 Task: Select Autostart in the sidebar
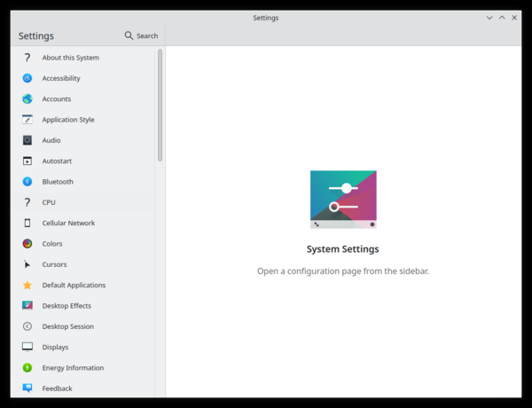pos(57,161)
